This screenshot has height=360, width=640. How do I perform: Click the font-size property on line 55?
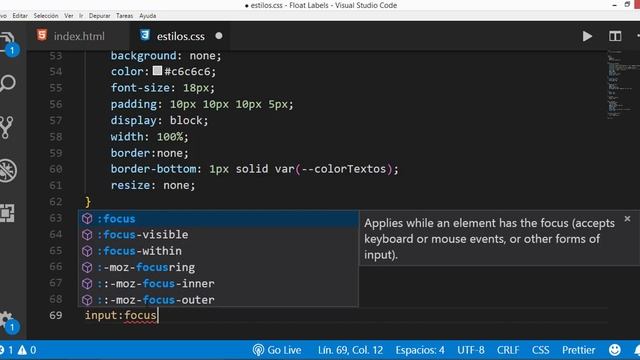tap(140, 88)
